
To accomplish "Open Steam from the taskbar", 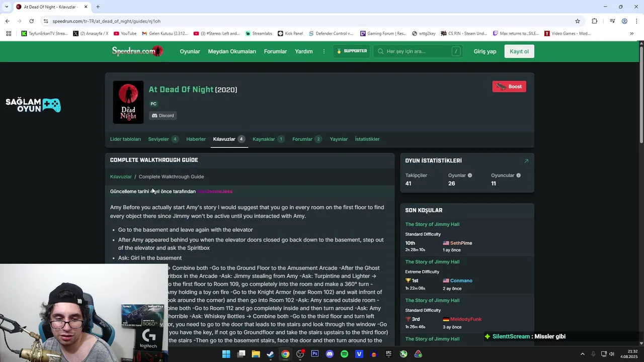I will (x=271, y=354).
